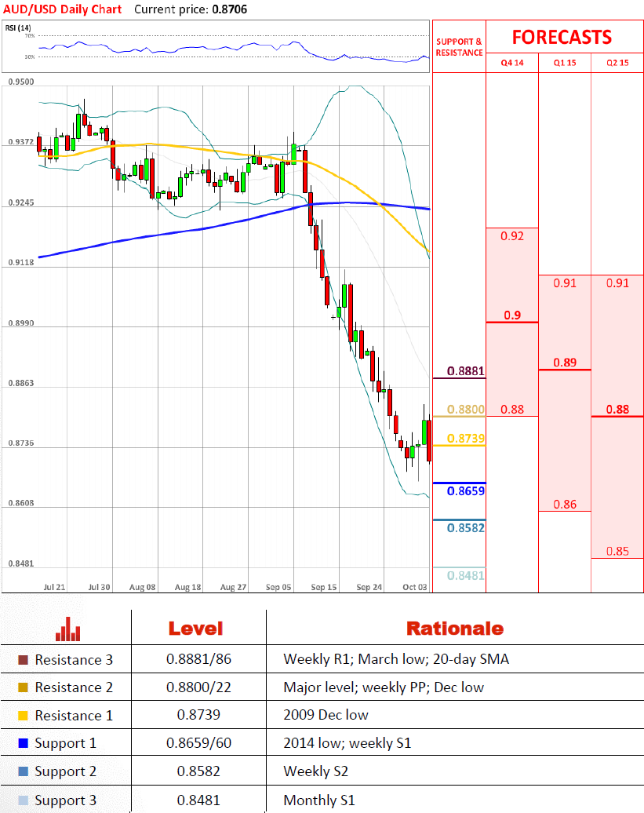Click the Resistance 2 gold color swatch
The image size is (644, 813).
pos(23,687)
